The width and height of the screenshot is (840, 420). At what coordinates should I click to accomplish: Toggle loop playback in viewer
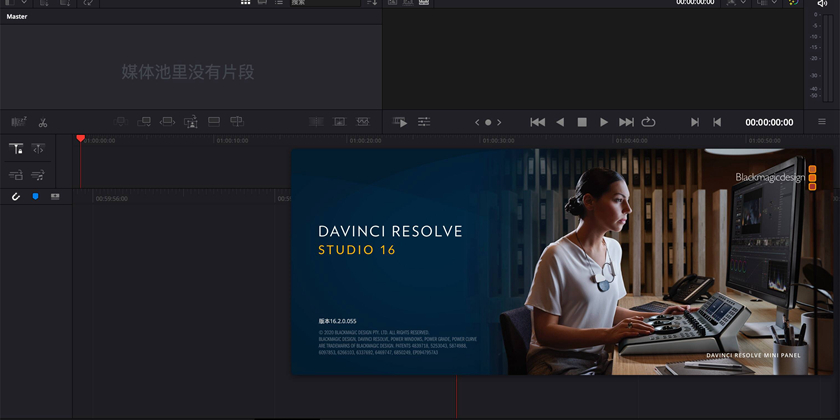[x=648, y=122]
